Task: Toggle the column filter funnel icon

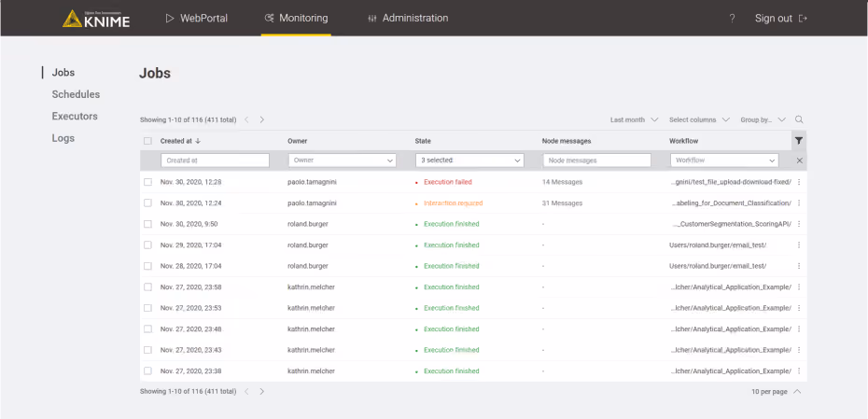Action: point(799,141)
